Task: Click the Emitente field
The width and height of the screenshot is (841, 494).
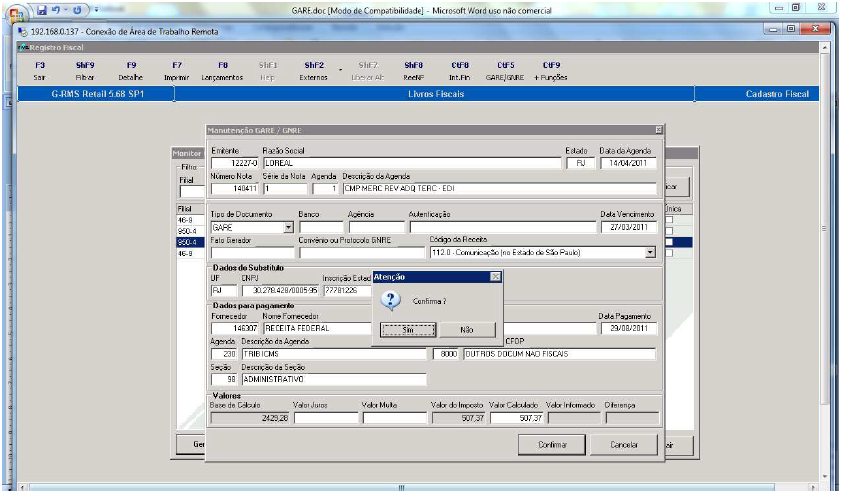Action: tap(234, 163)
